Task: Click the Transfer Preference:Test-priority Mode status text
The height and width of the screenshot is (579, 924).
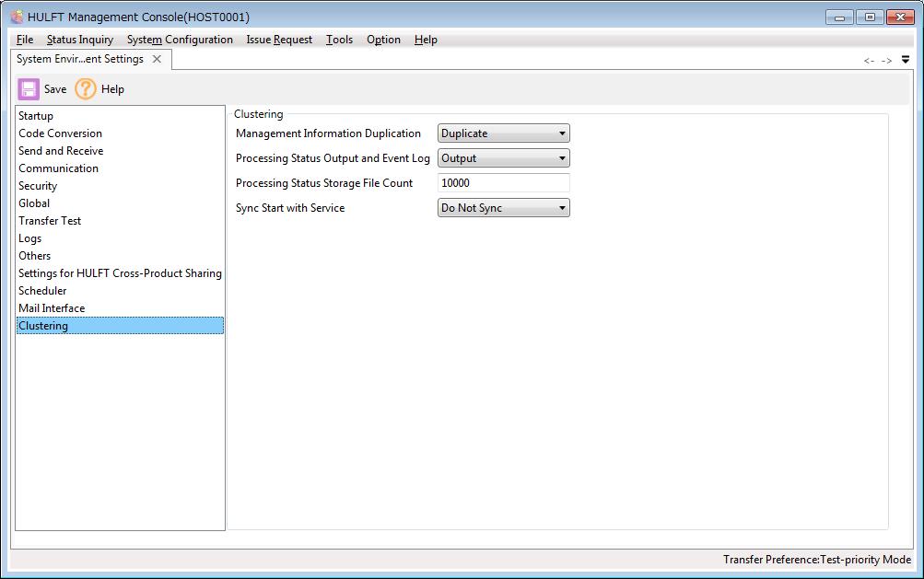Action: pos(817,559)
